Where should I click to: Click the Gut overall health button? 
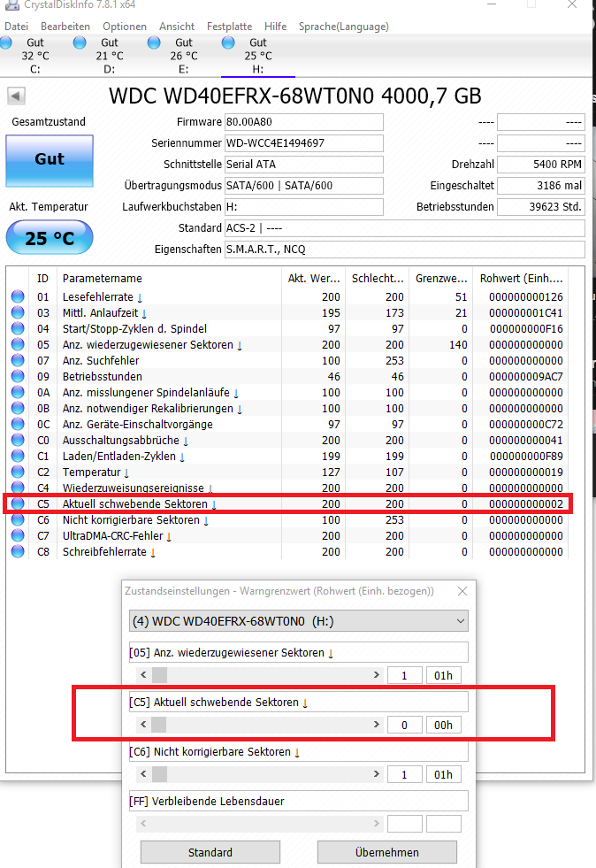coord(50,160)
